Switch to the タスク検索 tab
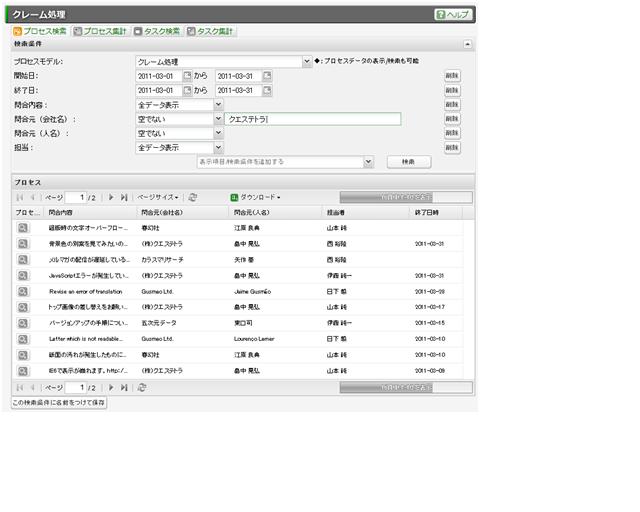Screen dimensions: 640x512 coord(156,32)
